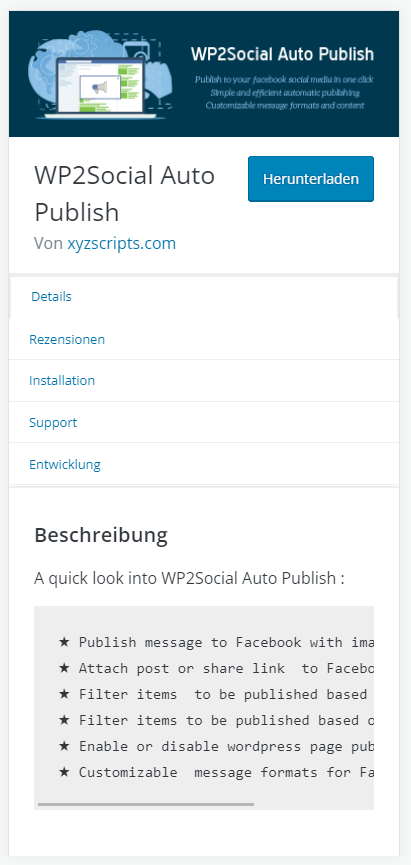Image resolution: width=411 pixels, height=865 pixels.
Task: Click the megaphone icon on the laptop screen
Action: [x=100, y=87]
